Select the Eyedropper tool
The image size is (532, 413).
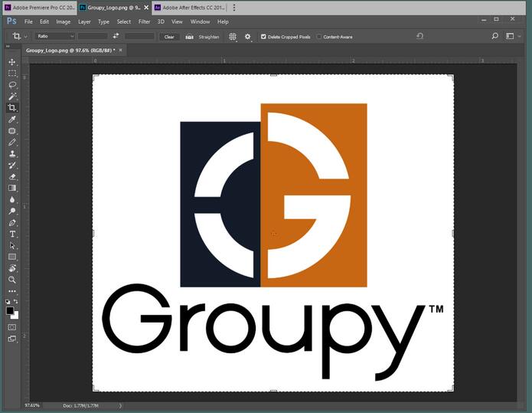(x=12, y=120)
